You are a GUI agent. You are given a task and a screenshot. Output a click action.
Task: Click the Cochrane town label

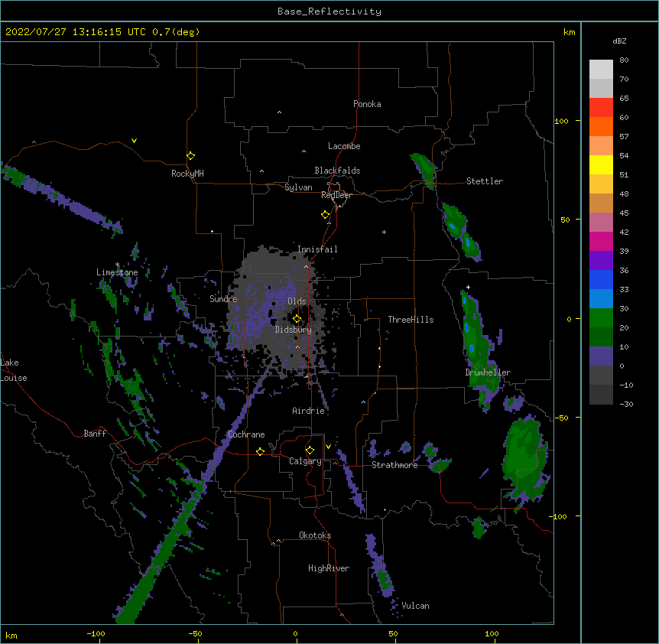(246, 434)
